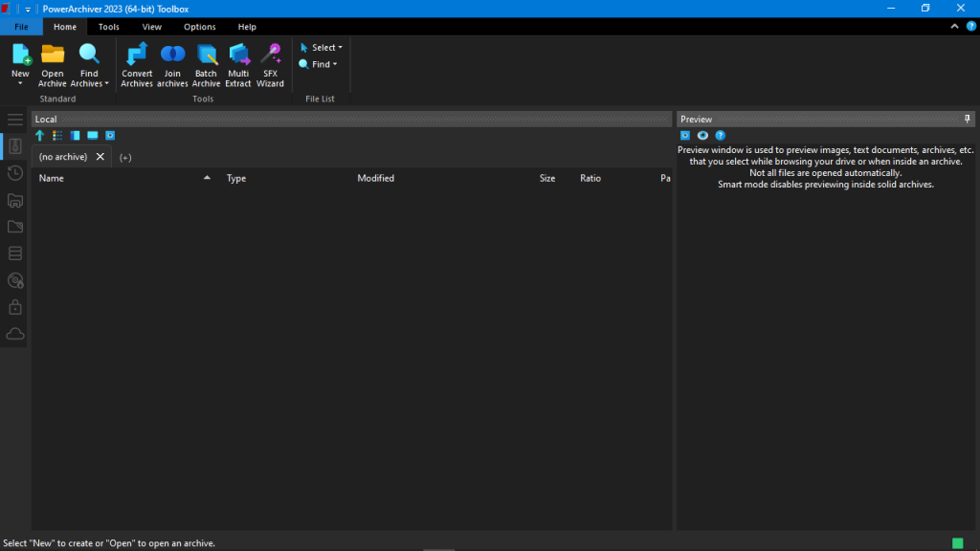Open a new tab with the (+) button
980x551 pixels.
pyautogui.click(x=125, y=156)
